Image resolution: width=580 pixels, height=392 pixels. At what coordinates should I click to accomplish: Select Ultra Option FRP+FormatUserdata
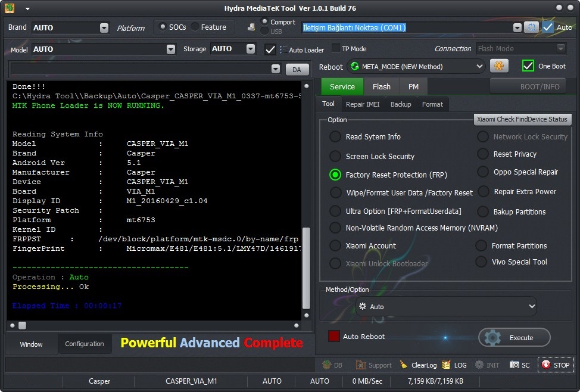coord(335,211)
